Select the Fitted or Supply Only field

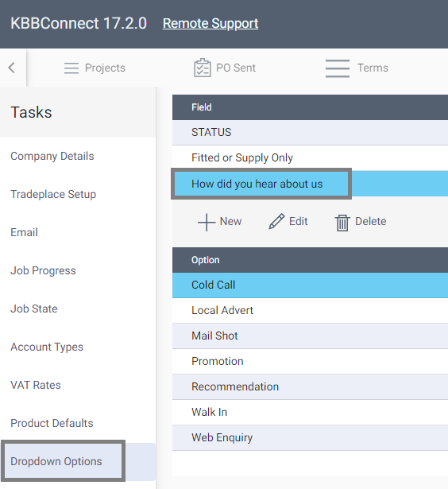[310, 158]
